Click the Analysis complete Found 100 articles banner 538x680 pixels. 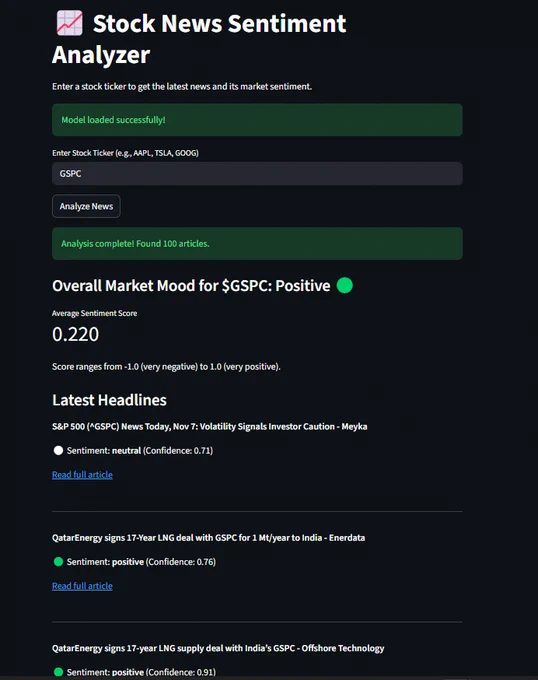pyautogui.click(x=257, y=244)
